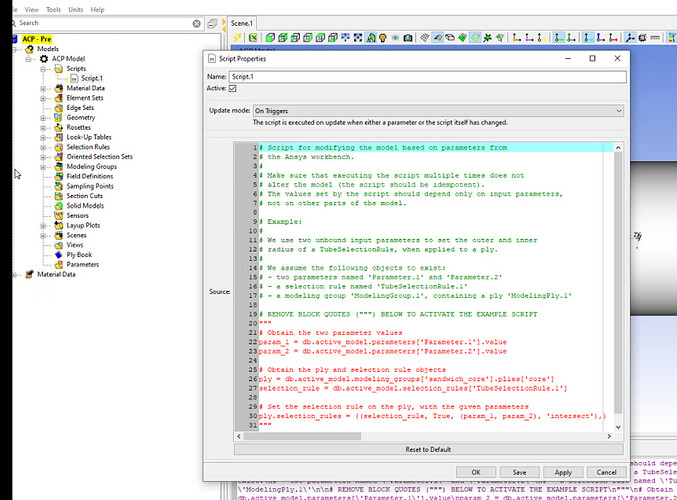
Task: Click the Selection Rules folder icon
Action: click(59, 147)
